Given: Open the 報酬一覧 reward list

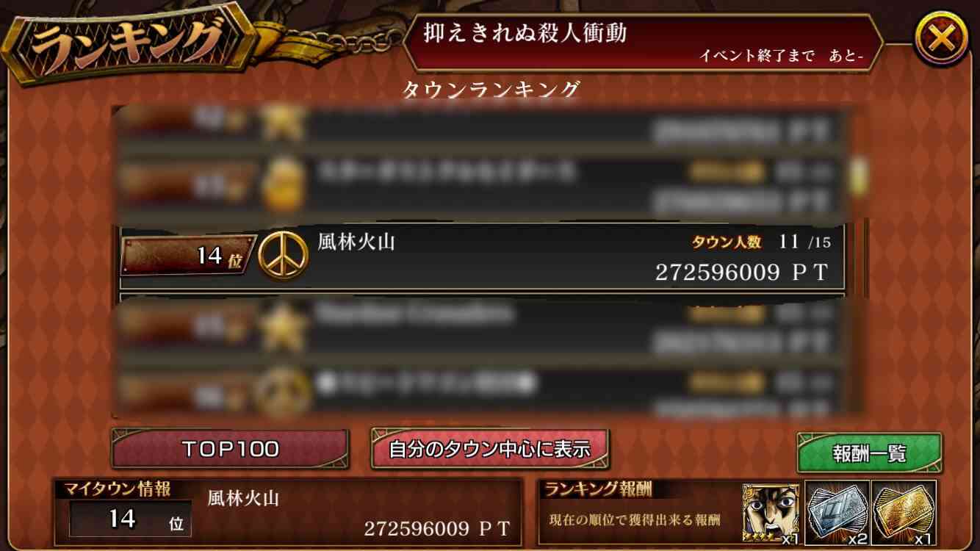Looking at the screenshot, I should click(x=869, y=453).
